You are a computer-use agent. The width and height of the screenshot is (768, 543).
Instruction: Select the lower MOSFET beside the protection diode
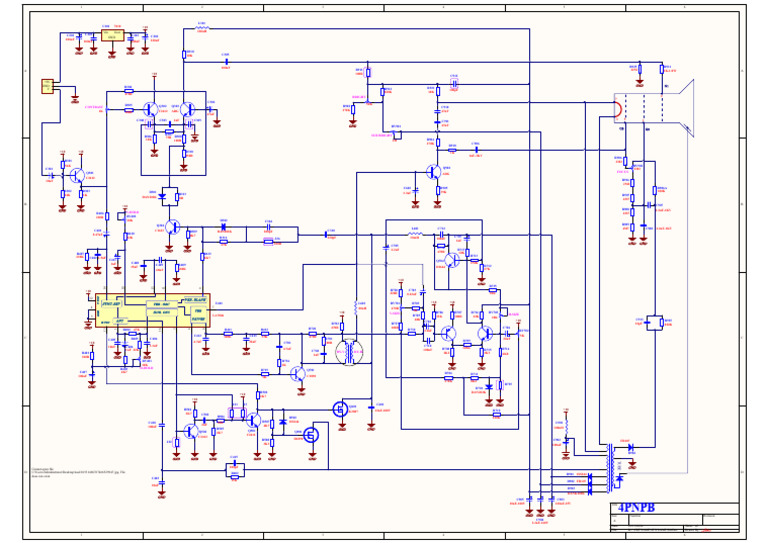[311, 434]
